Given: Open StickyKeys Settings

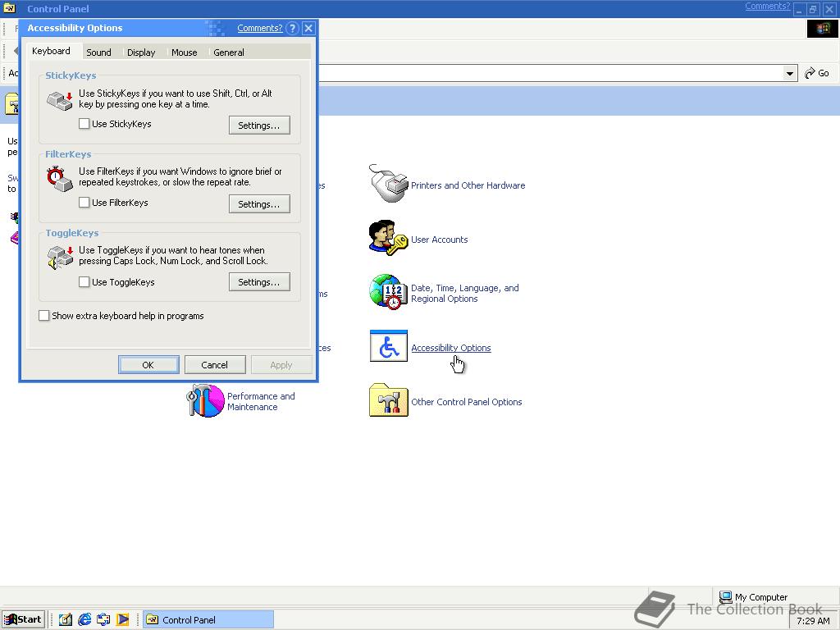Looking at the screenshot, I should click(259, 126).
